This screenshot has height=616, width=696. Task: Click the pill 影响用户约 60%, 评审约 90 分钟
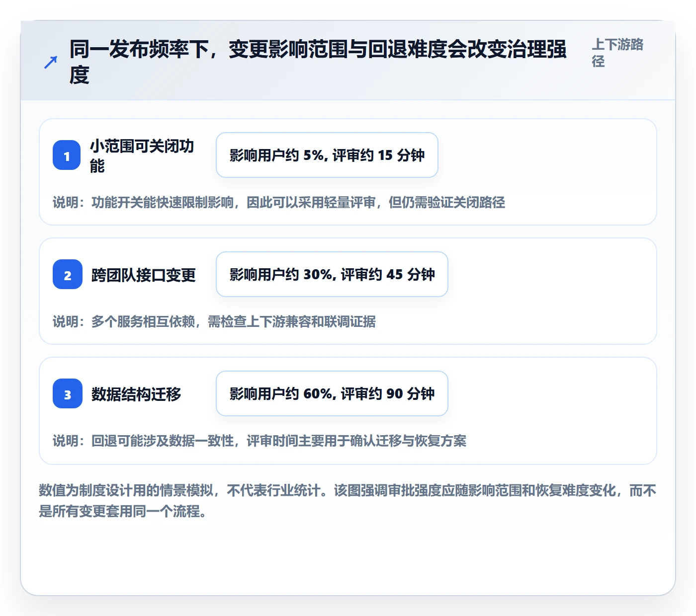[x=332, y=393]
